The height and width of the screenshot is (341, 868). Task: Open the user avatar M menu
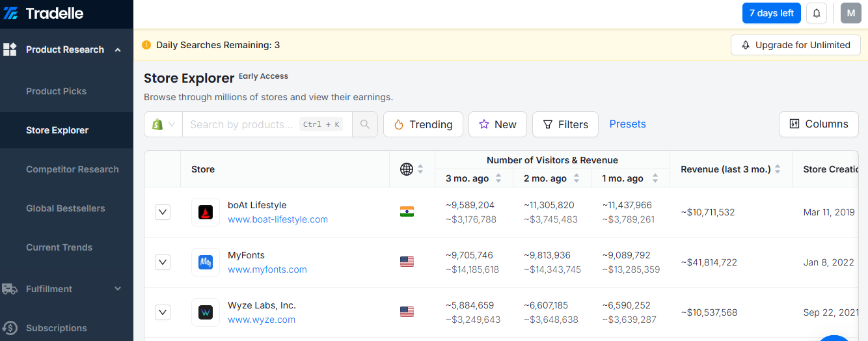pyautogui.click(x=851, y=13)
